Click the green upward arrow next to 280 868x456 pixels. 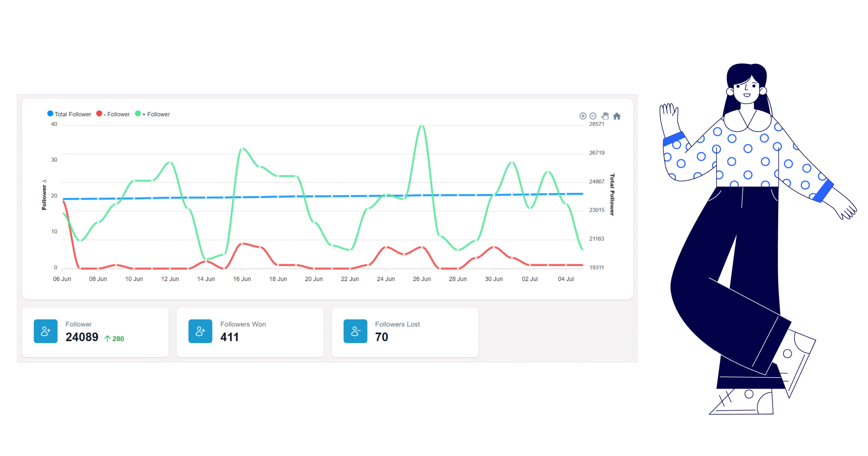click(108, 338)
